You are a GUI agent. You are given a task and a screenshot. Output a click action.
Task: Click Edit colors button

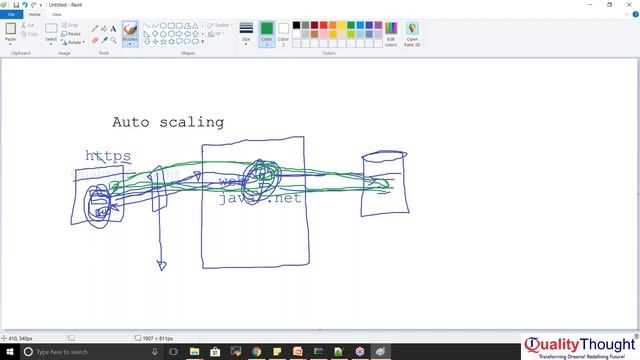click(391, 34)
